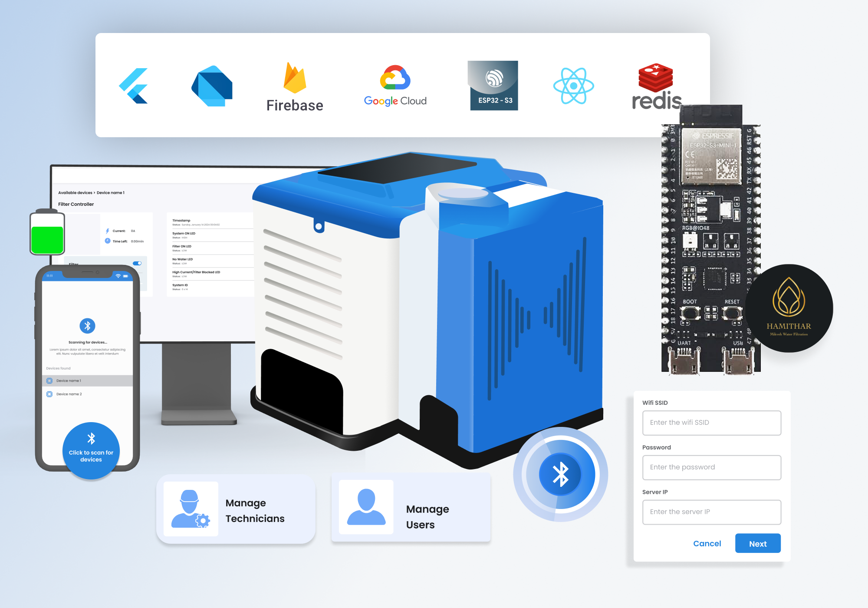Click the Cancel link
Viewport: 868px width, 608px height.
[707, 544]
